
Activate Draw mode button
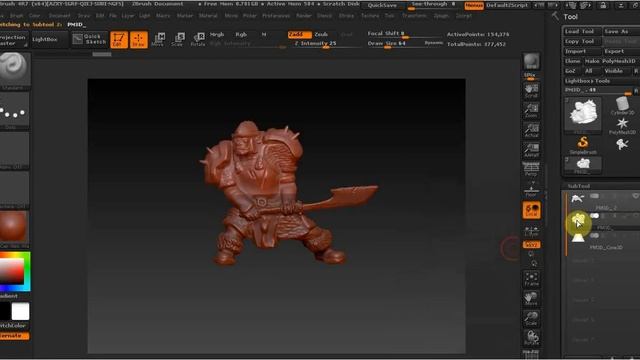[139, 40]
